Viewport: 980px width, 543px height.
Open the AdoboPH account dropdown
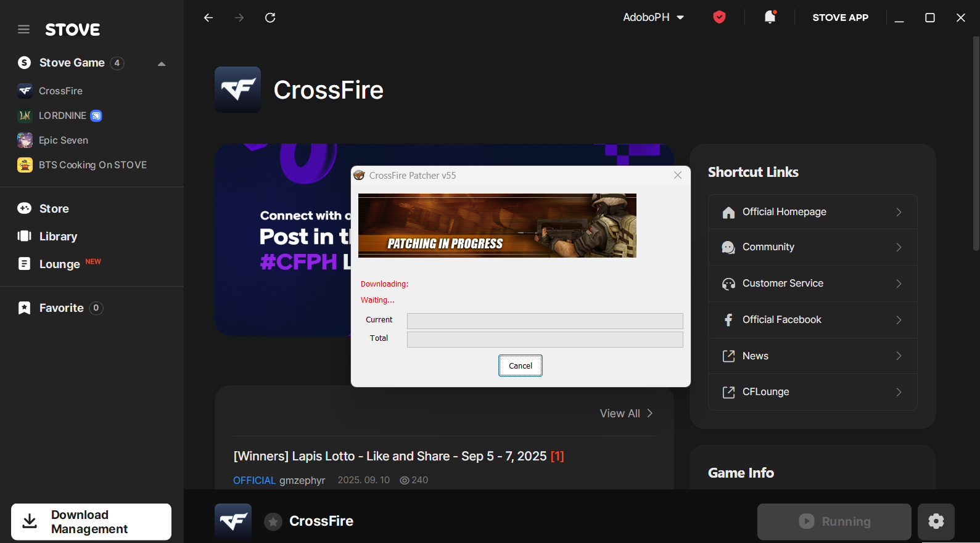[x=653, y=17]
